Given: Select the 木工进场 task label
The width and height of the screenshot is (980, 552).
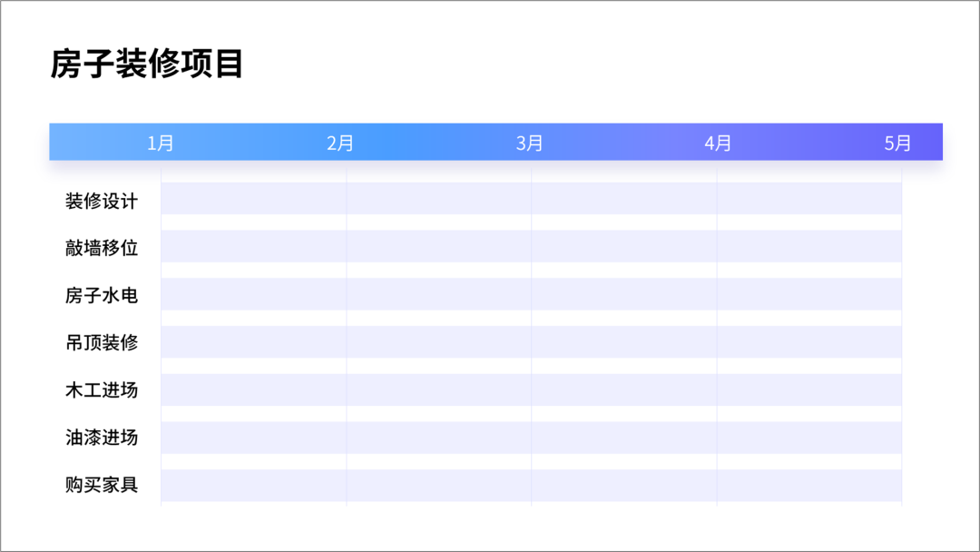Looking at the screenshot, I should pos(102,390).
